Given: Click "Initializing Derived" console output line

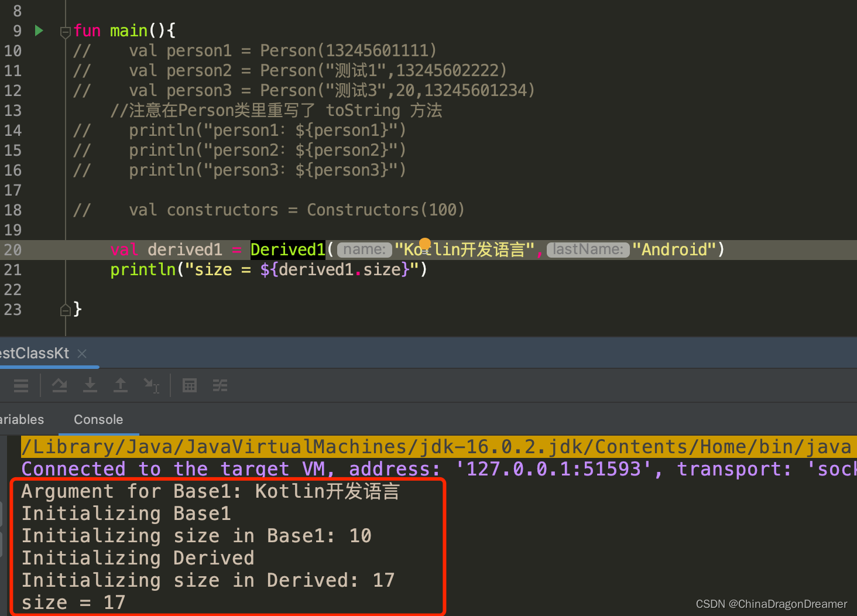Looking at the screenshot, I should pos(138,558).
